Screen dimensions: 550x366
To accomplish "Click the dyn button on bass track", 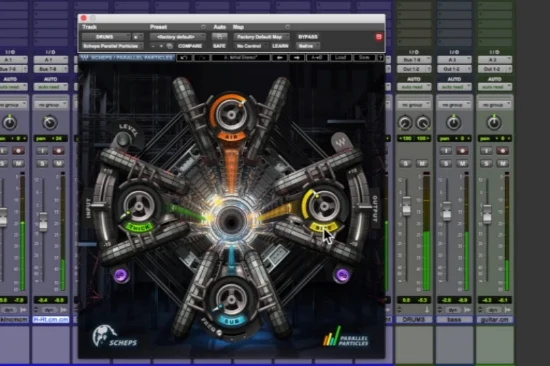I will coord(453,310).
